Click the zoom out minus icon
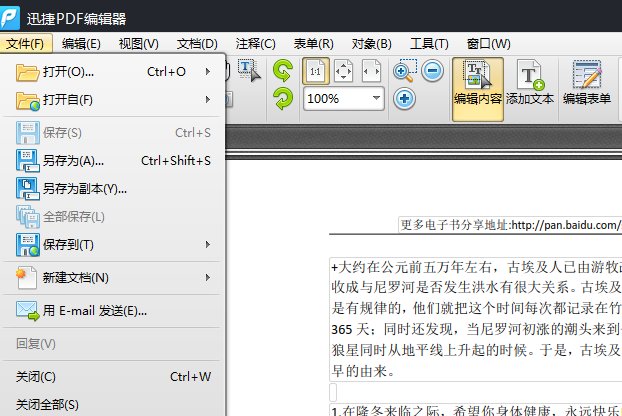Screen dimensions: 622x416 pos(432,71)
